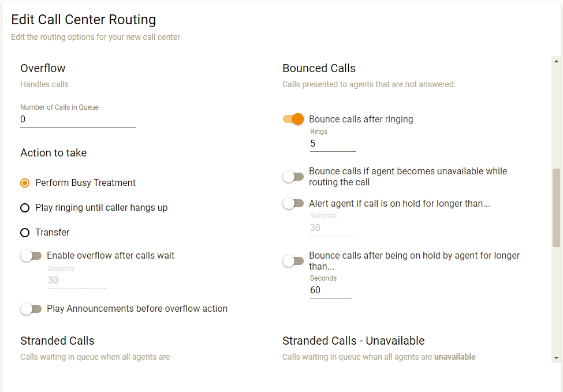Focus the Rings input field
This screenshot has height=392, width=563.
pos(333,144)
